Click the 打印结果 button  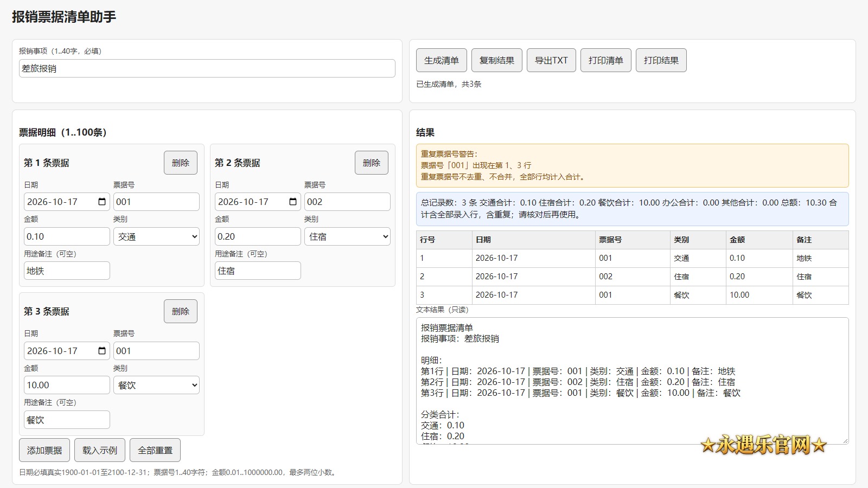pos(661,60)
